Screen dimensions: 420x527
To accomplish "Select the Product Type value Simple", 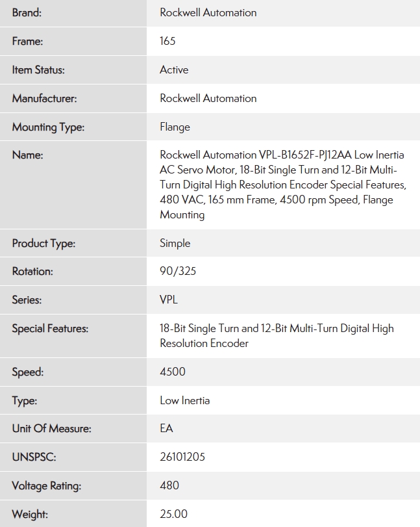I will click(175, 244).
